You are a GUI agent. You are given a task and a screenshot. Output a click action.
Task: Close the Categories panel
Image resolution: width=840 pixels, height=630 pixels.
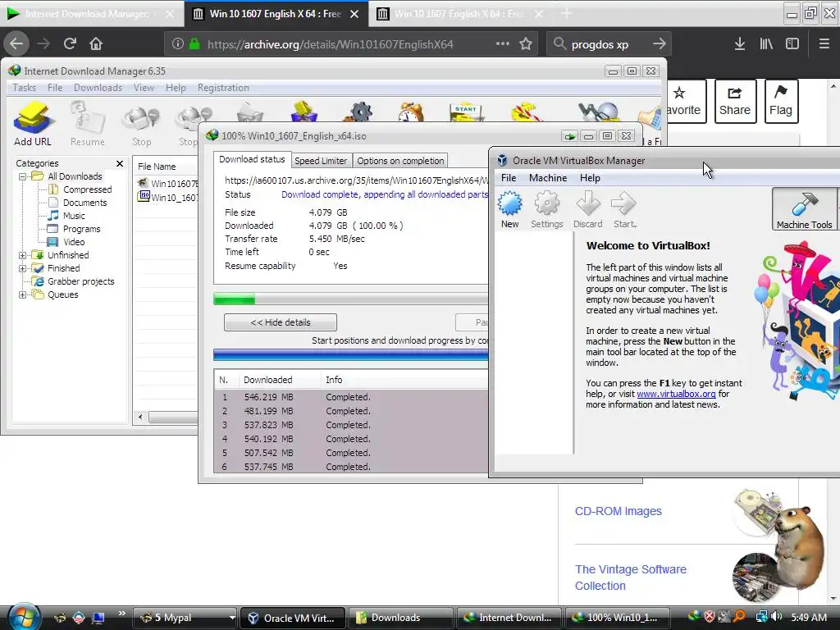(120, 163)
